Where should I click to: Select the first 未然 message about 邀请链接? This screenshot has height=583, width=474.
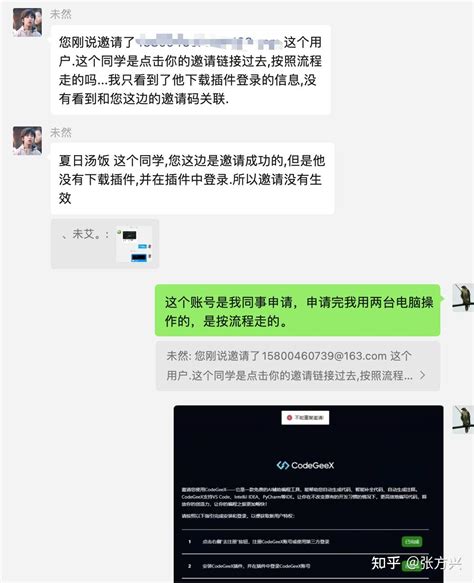tap(190, 70)
